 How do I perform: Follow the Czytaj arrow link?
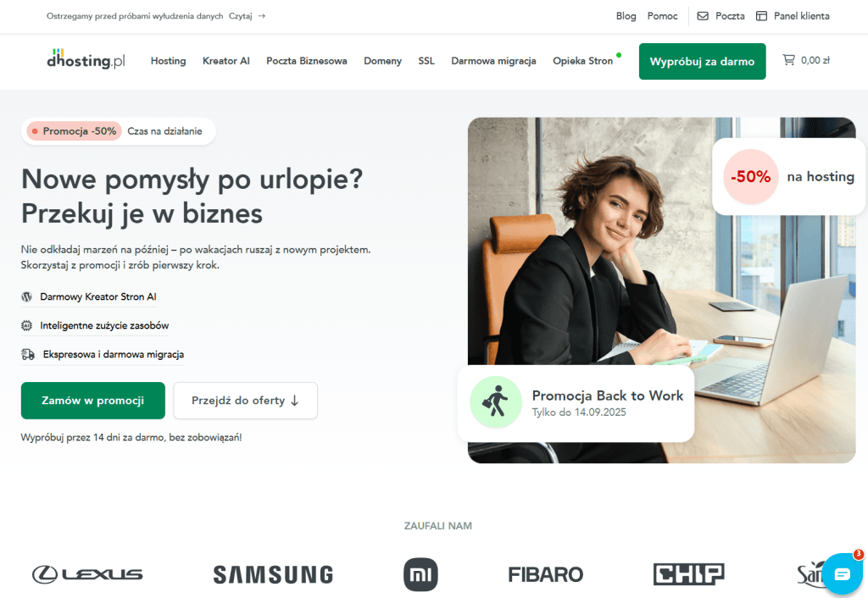tap(248, 16)
